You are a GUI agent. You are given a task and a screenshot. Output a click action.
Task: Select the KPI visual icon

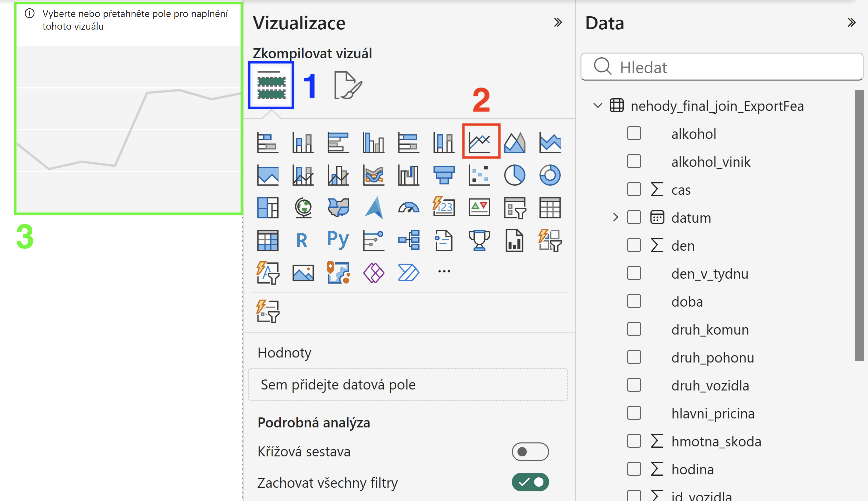(479, 207)
